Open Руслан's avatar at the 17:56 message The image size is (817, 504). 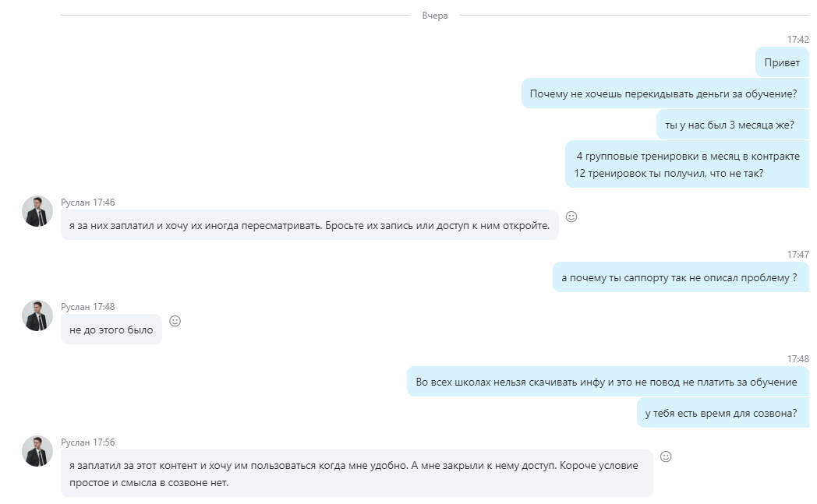(x=37, y=451)
